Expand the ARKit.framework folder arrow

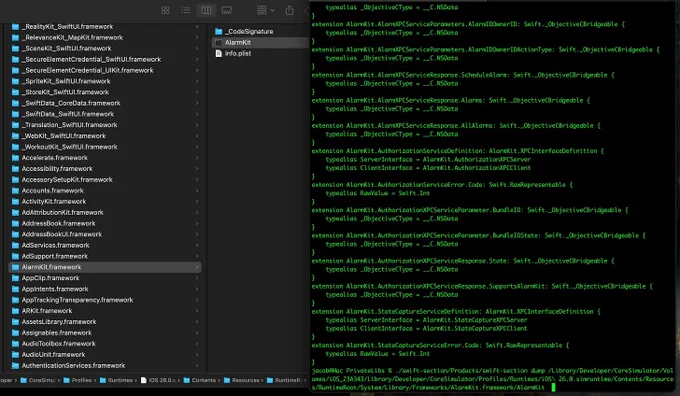197,311
